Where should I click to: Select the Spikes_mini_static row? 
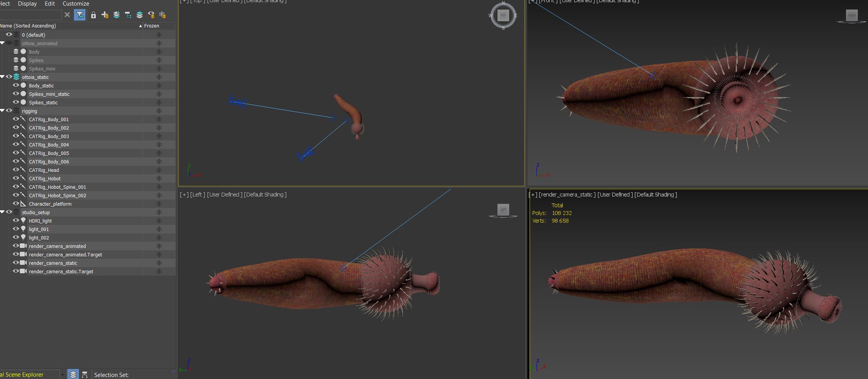coord(49,94)
